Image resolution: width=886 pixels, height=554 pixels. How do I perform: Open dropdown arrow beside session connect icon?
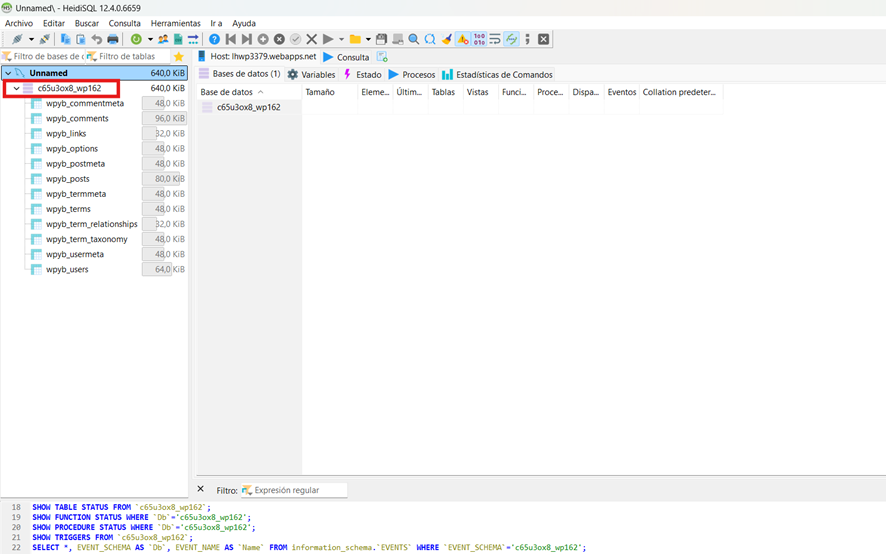pos(31,39)
